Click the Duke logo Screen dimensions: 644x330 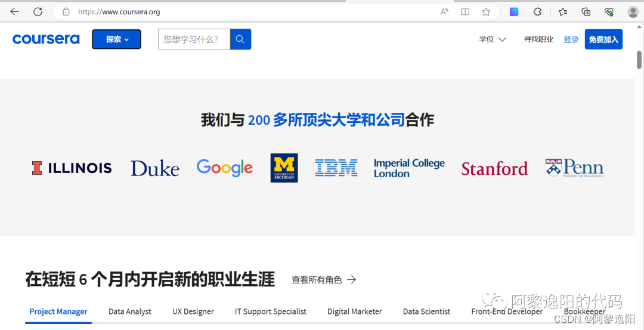(155, 168)
